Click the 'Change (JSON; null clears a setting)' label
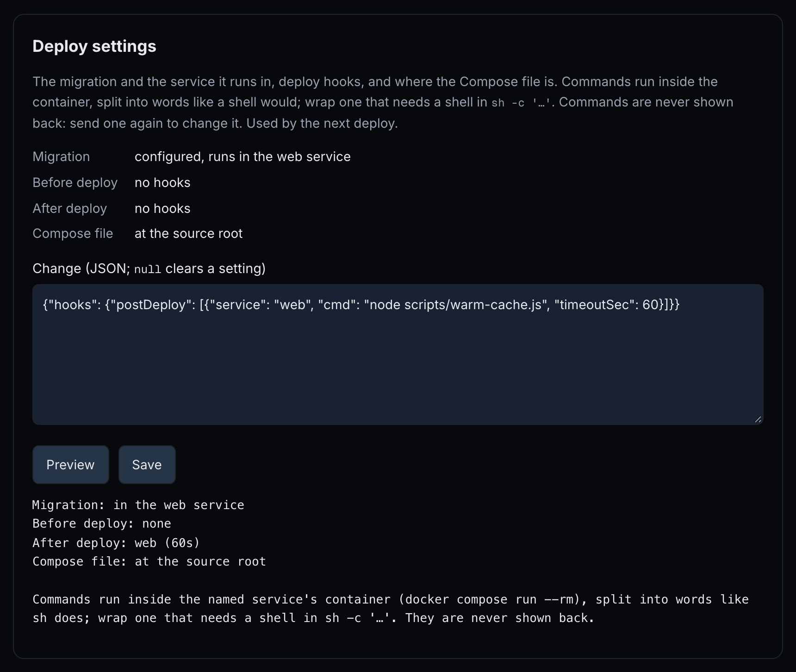This screenshot has width=796, height=672. coord(149,268)
